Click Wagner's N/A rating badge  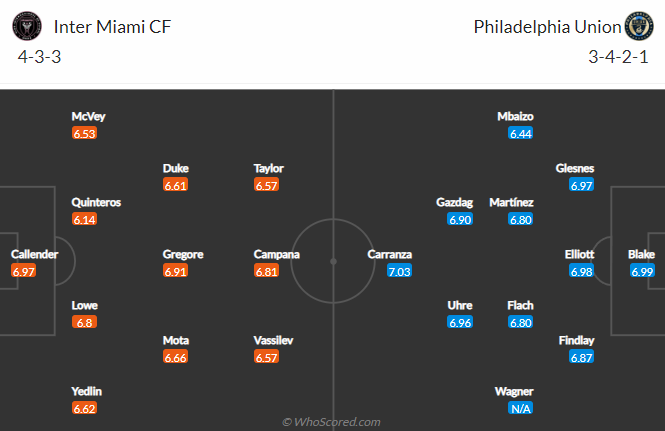(520, 409)
